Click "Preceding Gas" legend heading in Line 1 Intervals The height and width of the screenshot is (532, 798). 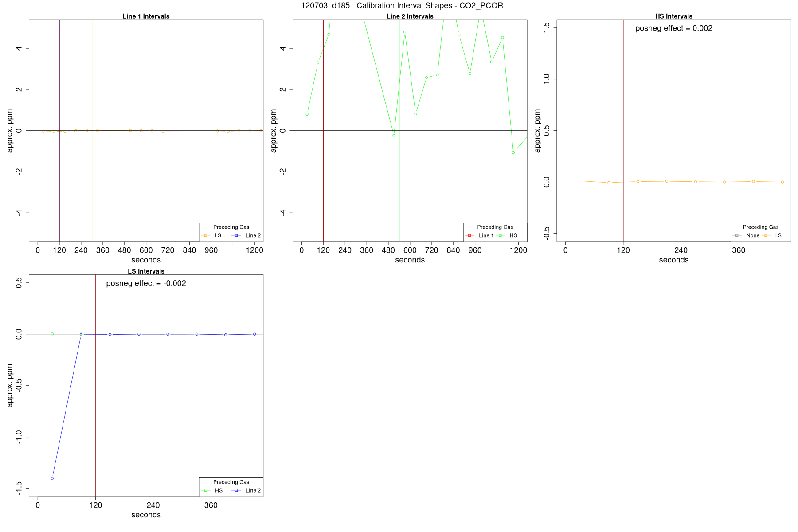tap(231, 227)
